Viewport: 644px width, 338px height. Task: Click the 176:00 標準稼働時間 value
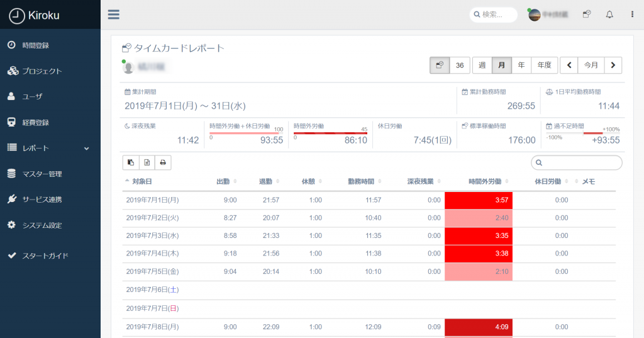[521, 140]
